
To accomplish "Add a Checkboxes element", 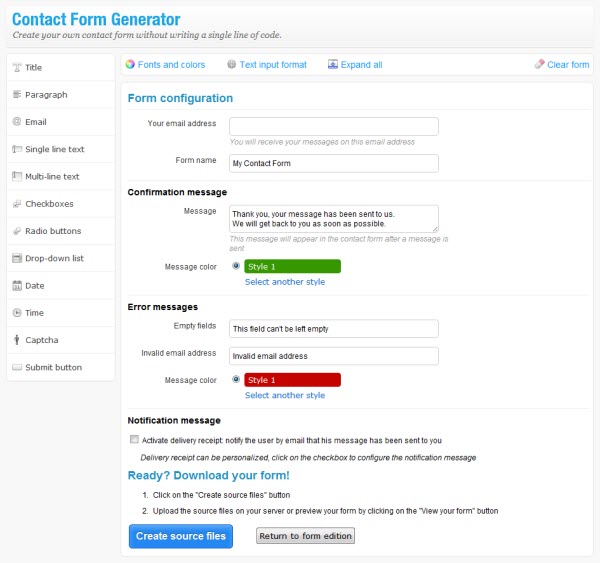I will coord(61,204).
